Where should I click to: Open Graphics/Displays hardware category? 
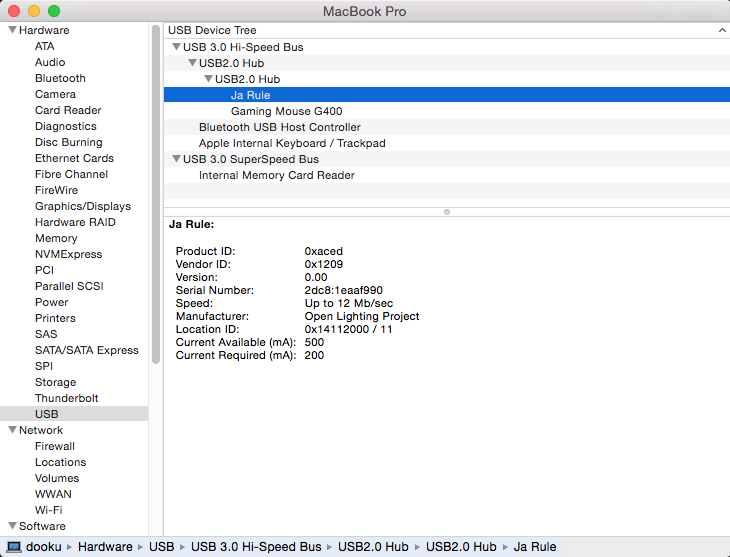pos(82,206)
